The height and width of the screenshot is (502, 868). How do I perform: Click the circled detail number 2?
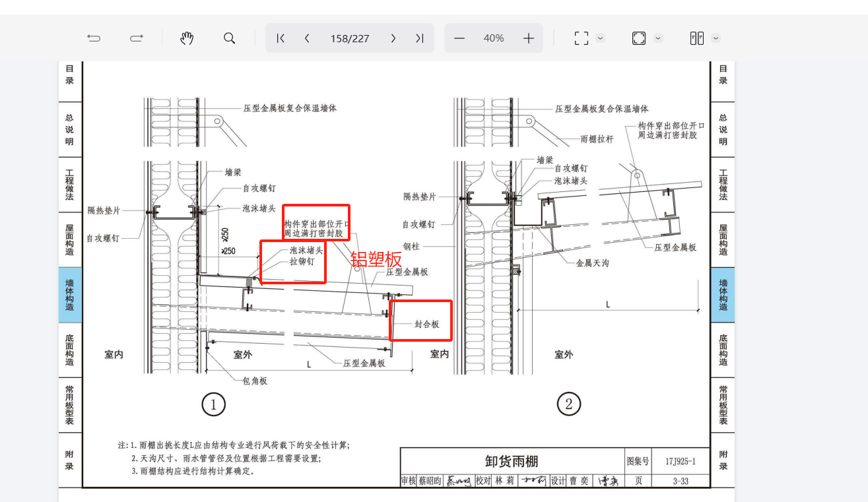568,404
